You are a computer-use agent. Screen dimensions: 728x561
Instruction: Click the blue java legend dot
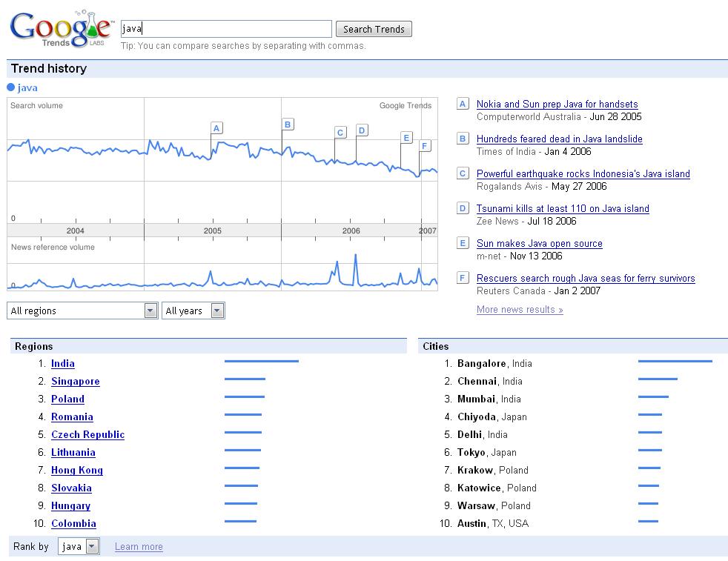click(10, 87)
